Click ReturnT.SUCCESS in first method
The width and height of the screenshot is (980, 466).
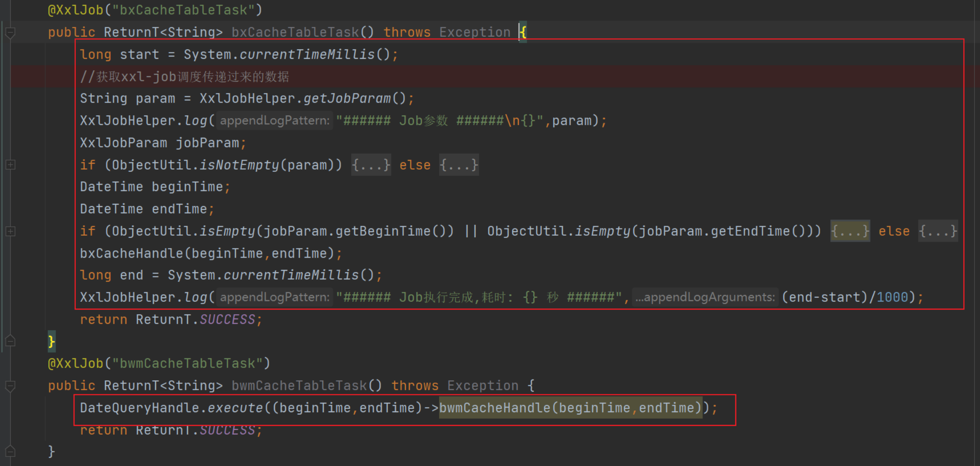tap(195, 320)
